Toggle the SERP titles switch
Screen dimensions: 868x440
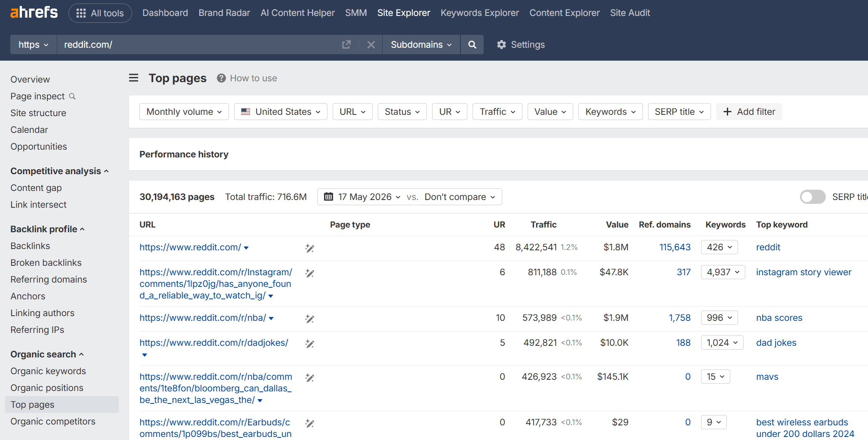point(812,197)
